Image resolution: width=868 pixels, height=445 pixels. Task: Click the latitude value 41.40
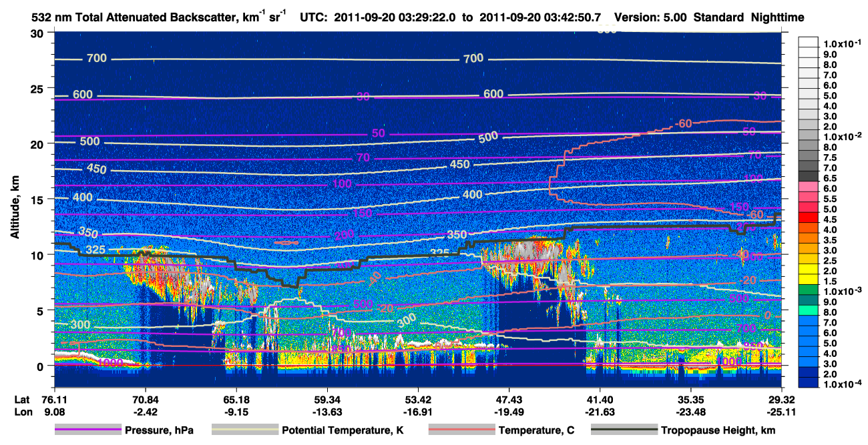tap(600, 399)
